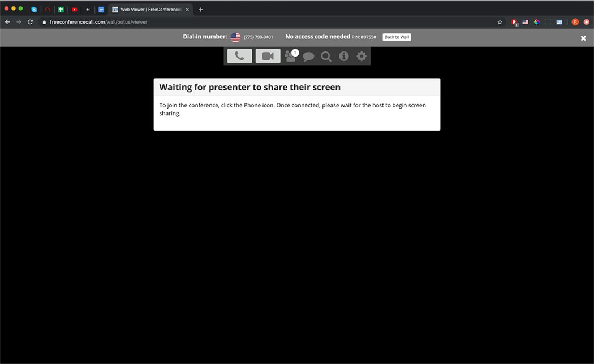The height and width of the screenshot is (364, 594).
Task: Click the US flag next to dial-in number
Action: click(x=235, y=36)
